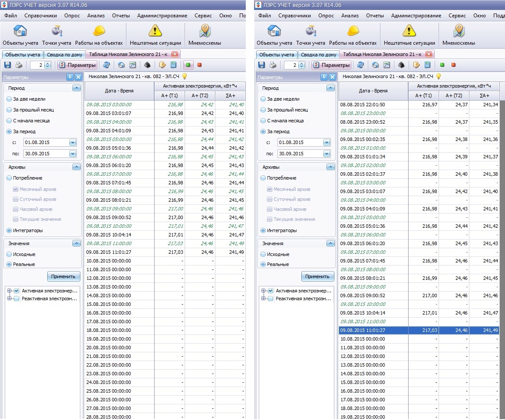
Task: Click the red stop square in right window toolbar
Action: click(x=453, y=65)
